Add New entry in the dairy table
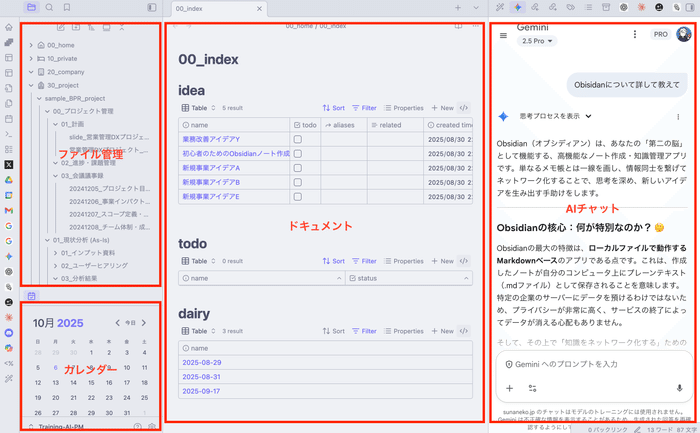Viewport: 700px width, 433px height. 442,331
